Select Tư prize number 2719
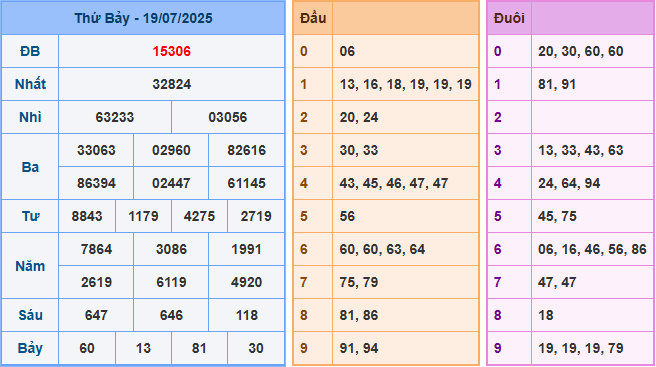This screenshot has height=367, width=656. [256, 216]
